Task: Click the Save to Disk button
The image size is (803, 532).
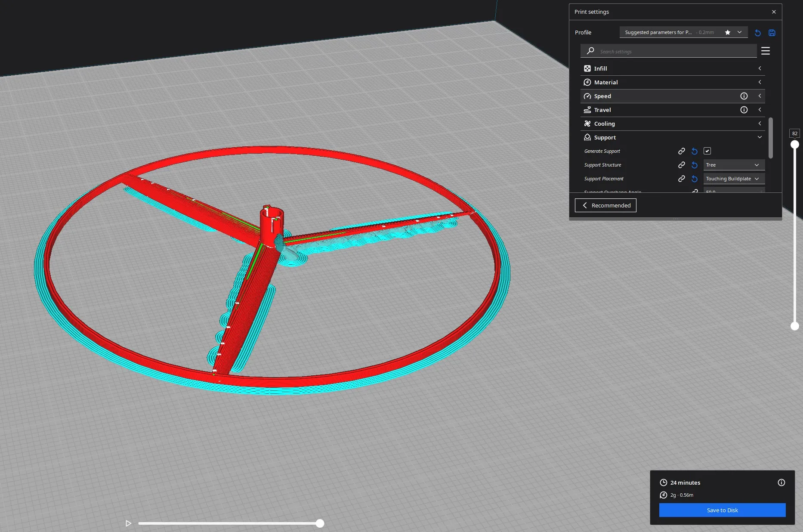Action: tap(722, 510)
